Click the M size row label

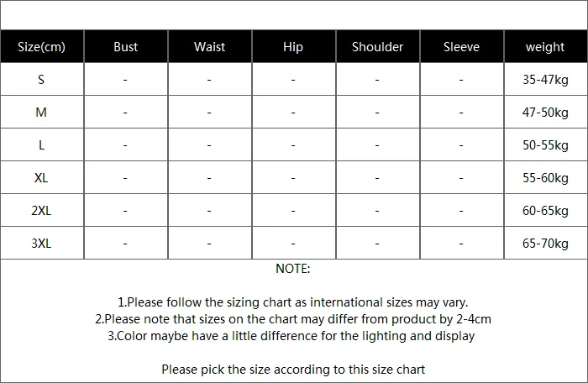point(42,112)
